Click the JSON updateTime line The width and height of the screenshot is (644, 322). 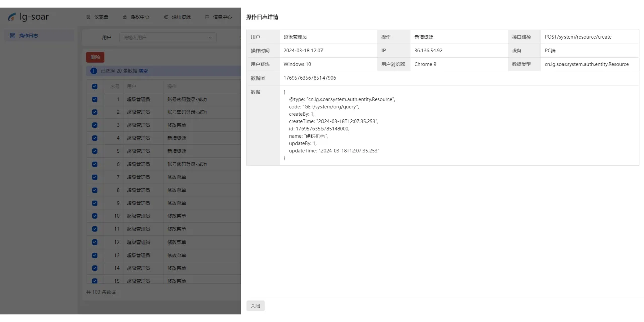[335, 151]
